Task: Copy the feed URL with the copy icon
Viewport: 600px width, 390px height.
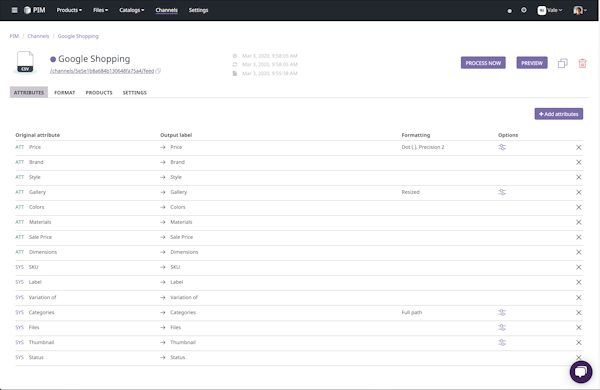Action: tap(158, 71)
